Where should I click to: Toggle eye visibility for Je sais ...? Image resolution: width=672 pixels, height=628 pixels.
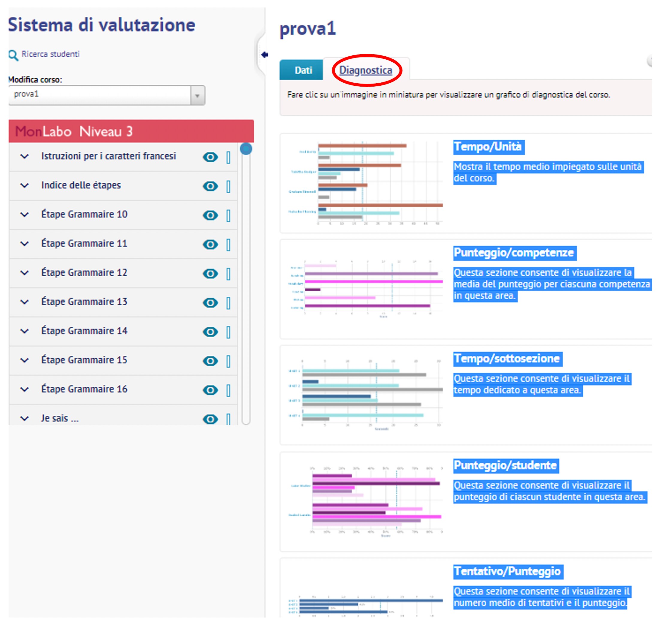tap(210, 419)
